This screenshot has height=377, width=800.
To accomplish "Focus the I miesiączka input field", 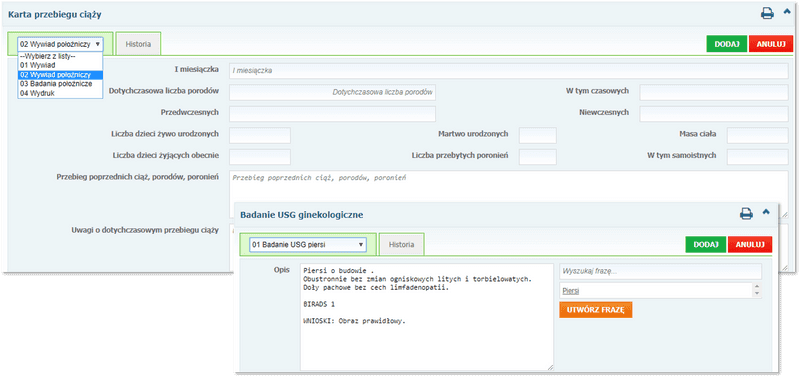I will [x=509, y=71].
